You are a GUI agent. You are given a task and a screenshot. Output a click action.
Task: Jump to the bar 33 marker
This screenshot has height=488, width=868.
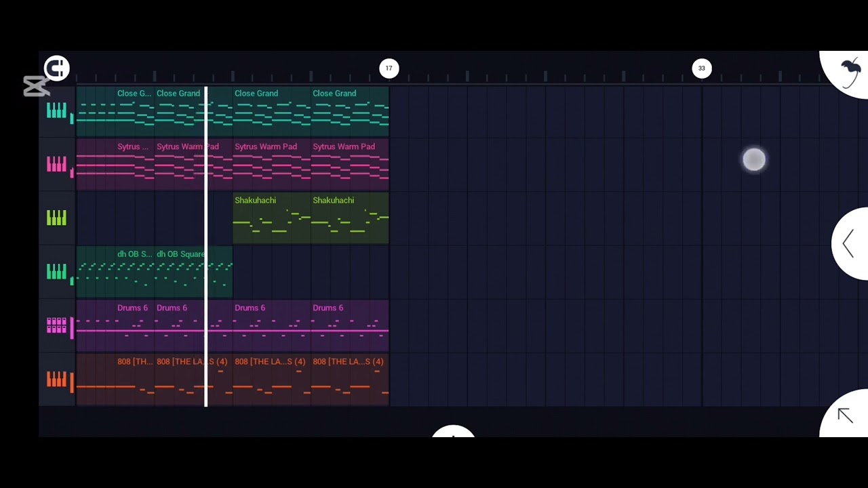click(x=702, y=68)
